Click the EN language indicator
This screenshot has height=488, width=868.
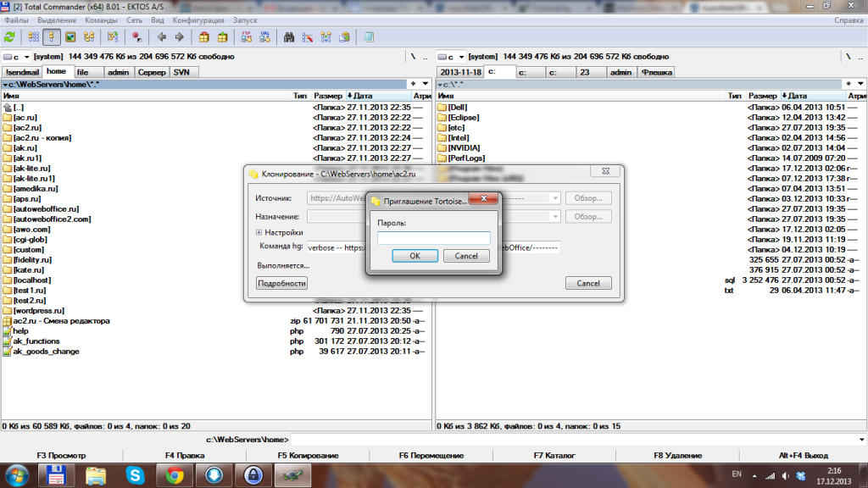pos(737,474)
